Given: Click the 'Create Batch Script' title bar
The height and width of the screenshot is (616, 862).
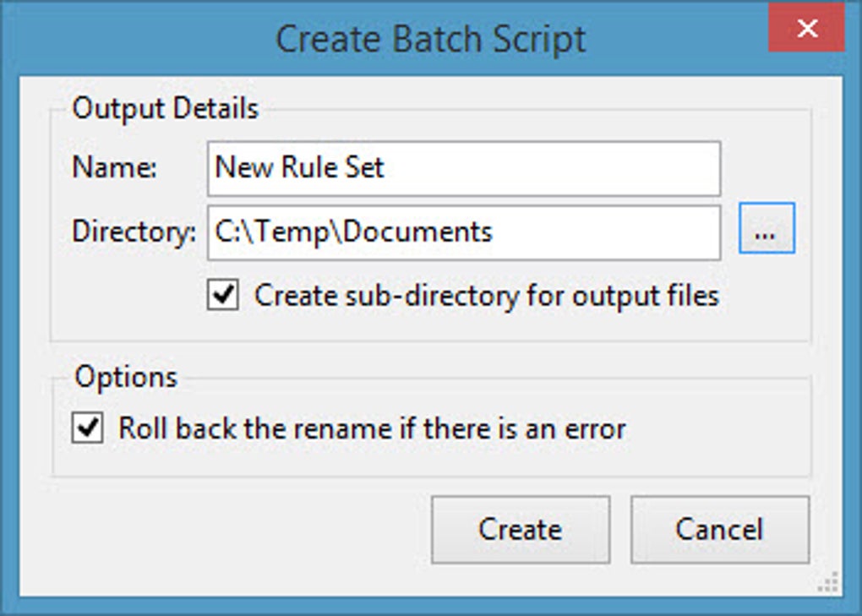Looking at the screenshot, I should 431,39.
